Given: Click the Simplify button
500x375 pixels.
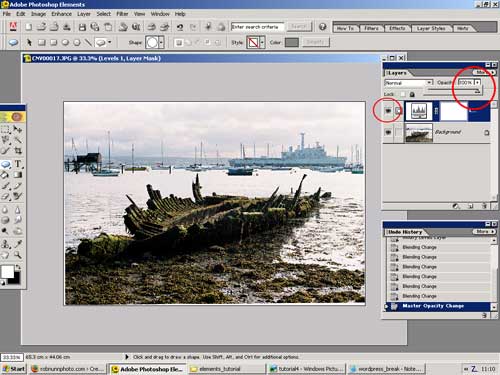Looking at the screenshot, I should click(315, 42).
